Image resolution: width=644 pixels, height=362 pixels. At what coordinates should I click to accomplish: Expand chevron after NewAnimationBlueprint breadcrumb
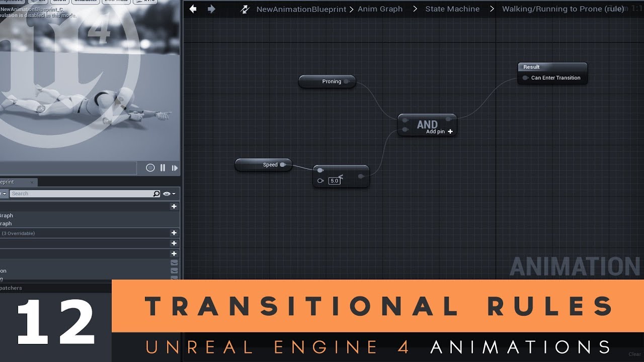(351, 9)
